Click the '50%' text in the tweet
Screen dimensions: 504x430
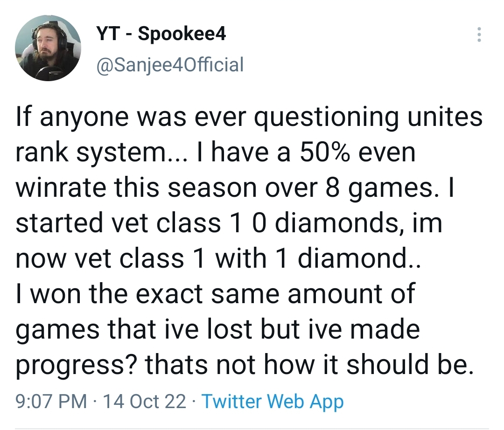point(325,152)
